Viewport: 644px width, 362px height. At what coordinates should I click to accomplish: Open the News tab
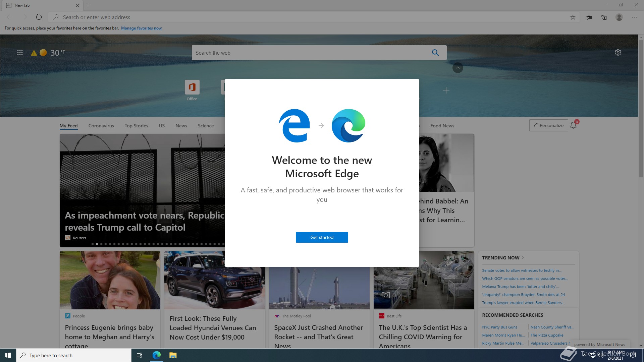click(181, 126)
